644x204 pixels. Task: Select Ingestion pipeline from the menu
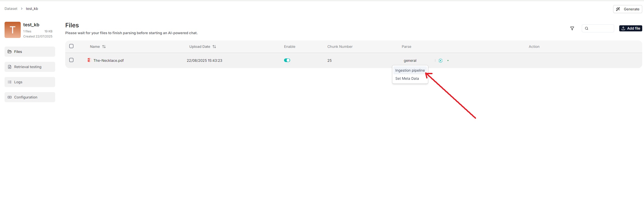point(410,70)
